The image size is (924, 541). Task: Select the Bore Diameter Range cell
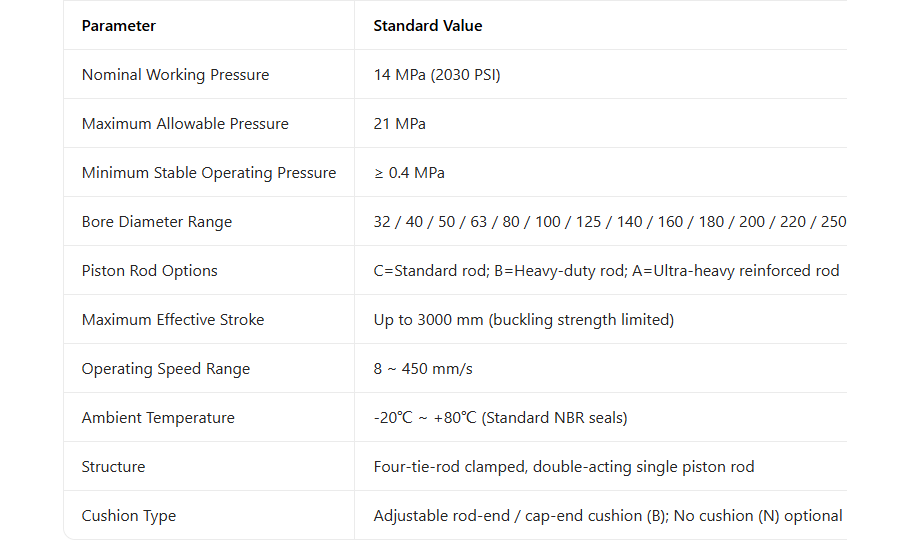tap(157, 222)
